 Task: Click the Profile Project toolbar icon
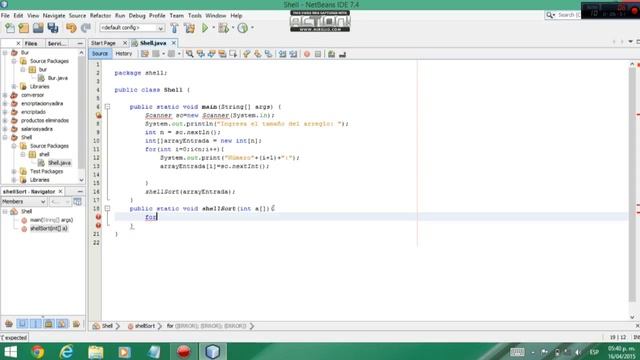pos(243,28)
